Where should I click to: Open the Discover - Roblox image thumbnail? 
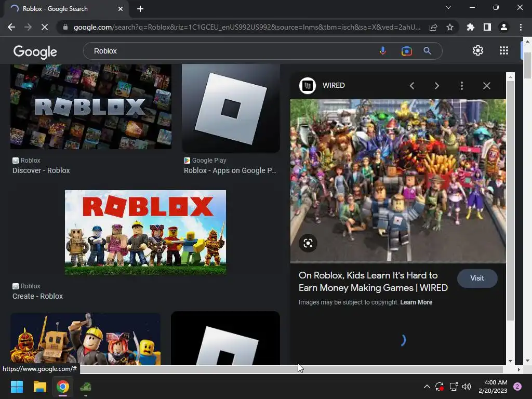tap(91, 107)
